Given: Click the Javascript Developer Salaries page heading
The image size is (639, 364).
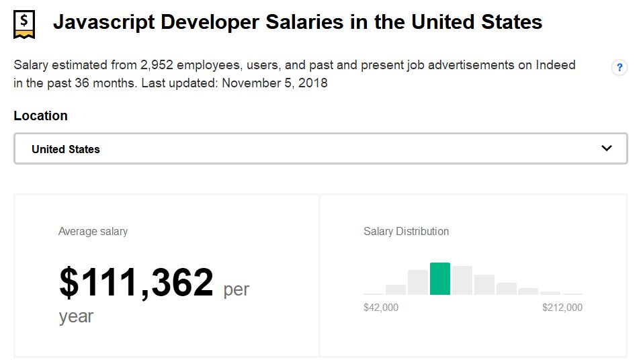Looking at the screenshot, I should point(297,22).
